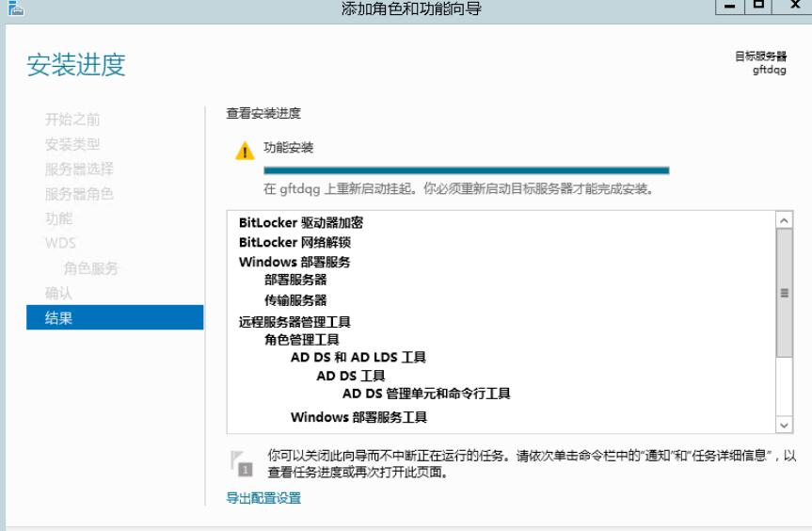Screen dimensions: 812x531
Task: Click the 目标服务器 label
Action: point(761,56)
